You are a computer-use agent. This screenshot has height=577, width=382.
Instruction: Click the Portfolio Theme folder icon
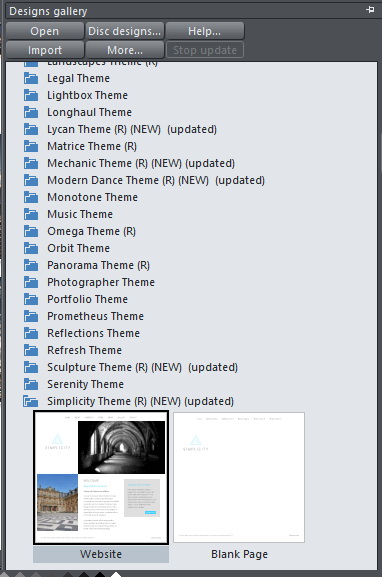(31, 299)
